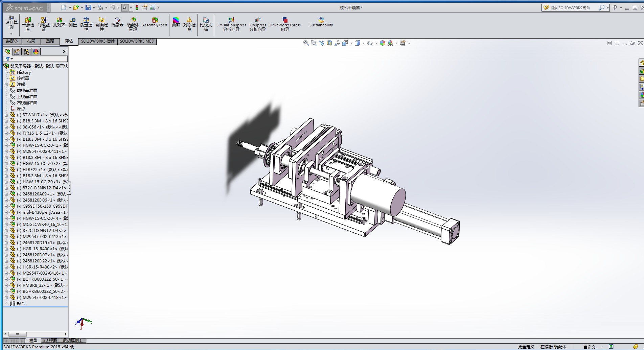The width and height of the screenshot is (644, 350).
Task: Switch on the Edit Appearance color ball
Action: [x=382, y=43]
